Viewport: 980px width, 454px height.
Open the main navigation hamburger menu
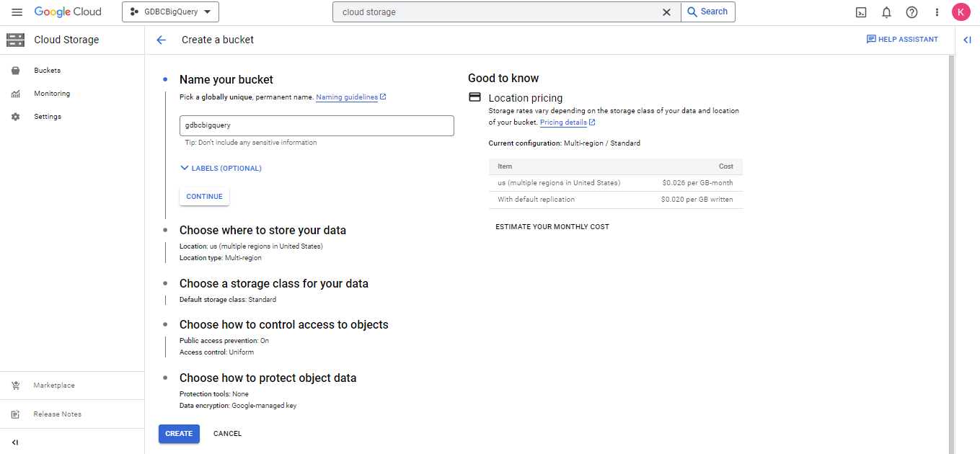(17, 12)
